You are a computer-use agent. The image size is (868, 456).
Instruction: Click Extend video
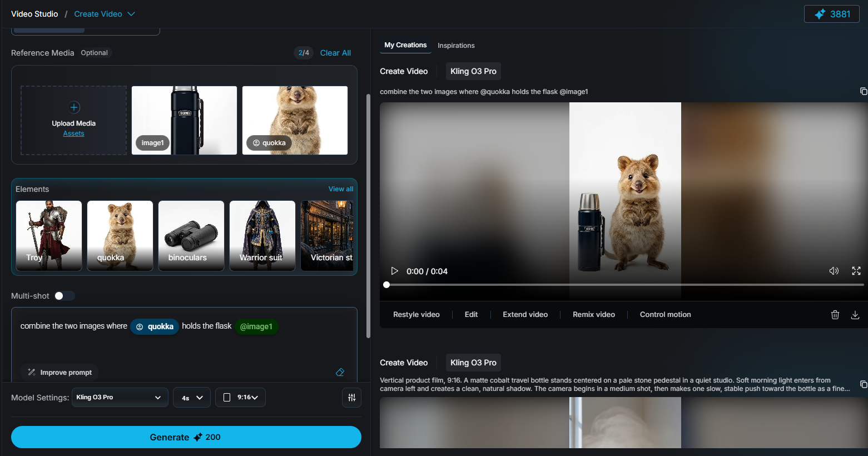point(525,315)
